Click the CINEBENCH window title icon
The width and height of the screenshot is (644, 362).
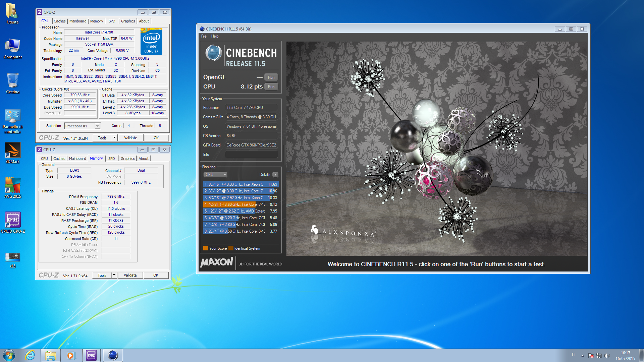click(x=202, y=29)
